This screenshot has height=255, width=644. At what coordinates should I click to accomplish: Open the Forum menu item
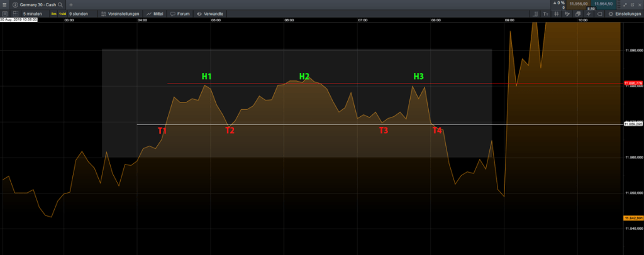coord(180,13)
